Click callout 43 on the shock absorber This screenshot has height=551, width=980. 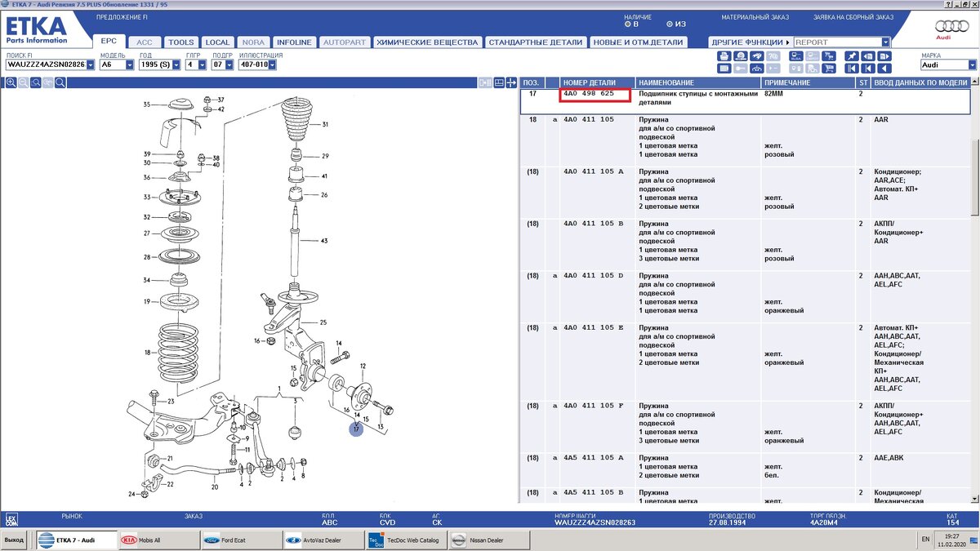[x=324, y=241]
